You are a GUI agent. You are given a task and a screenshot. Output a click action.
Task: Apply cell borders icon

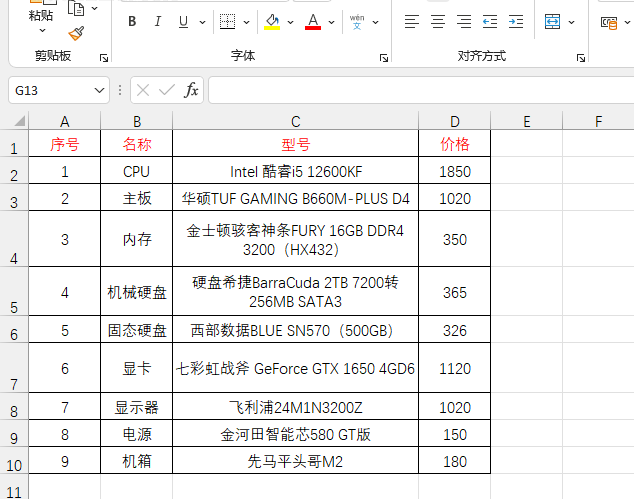(227, 21)
